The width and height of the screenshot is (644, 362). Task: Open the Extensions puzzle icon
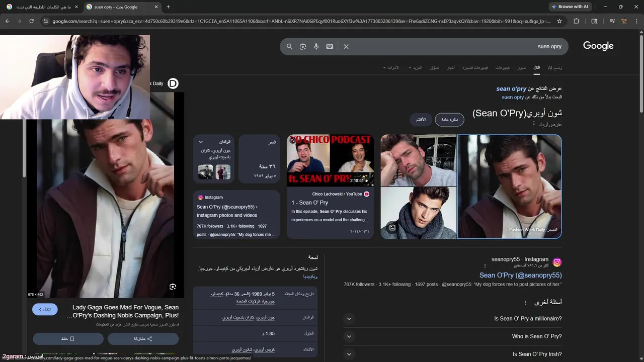[577, 21]
